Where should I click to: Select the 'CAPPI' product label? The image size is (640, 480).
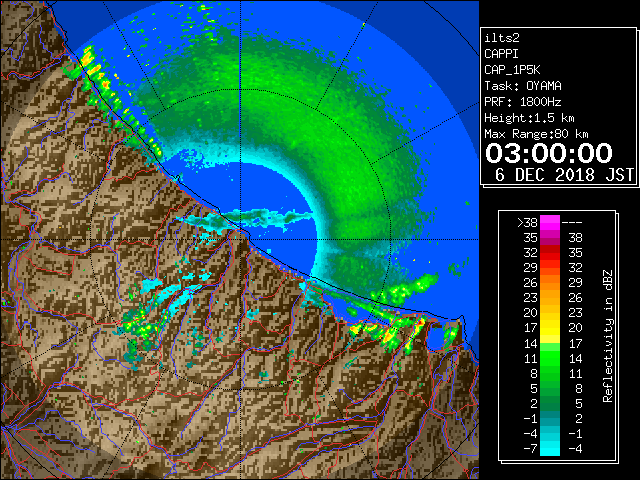coord(501,54)
